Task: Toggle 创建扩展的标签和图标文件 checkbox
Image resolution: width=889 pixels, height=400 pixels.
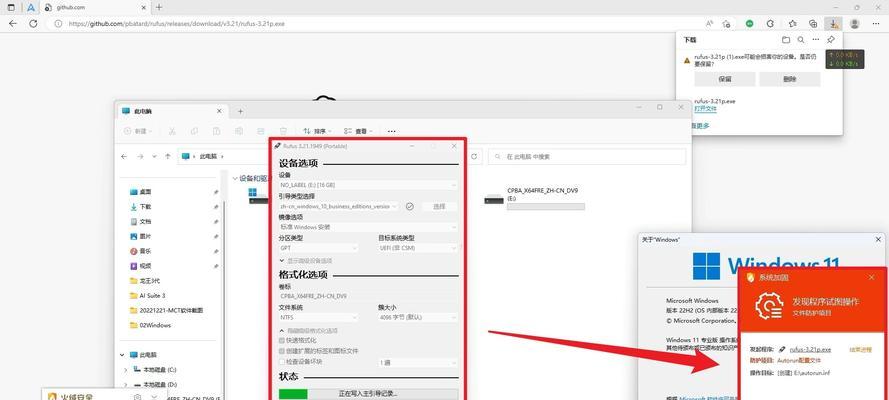Action: pos(282,351)
